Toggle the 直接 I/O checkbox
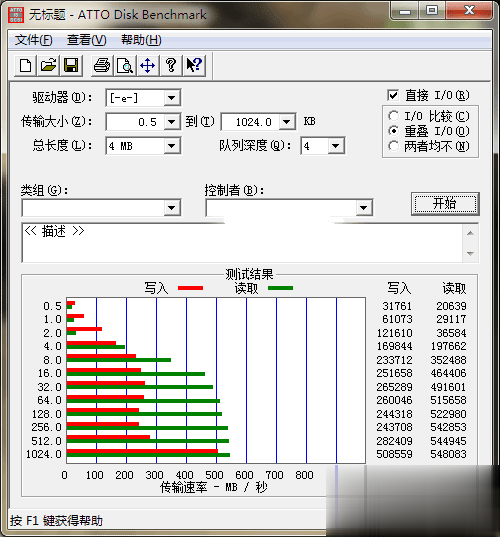 (393, 95)
